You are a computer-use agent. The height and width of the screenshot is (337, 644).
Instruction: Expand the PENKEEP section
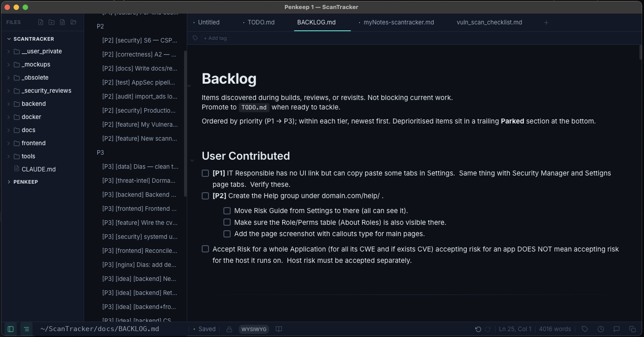[x=9, y=182]
